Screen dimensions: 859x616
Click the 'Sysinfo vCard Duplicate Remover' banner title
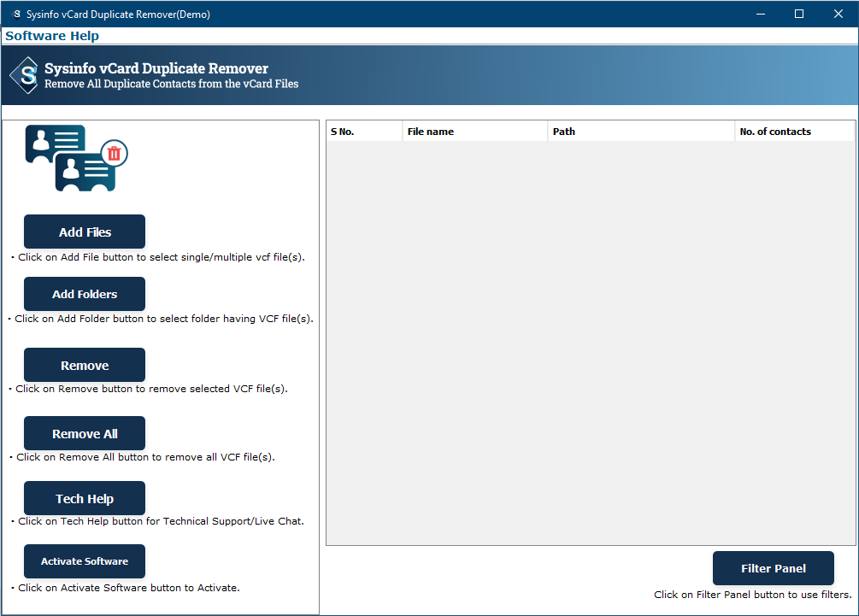[156, 68]
